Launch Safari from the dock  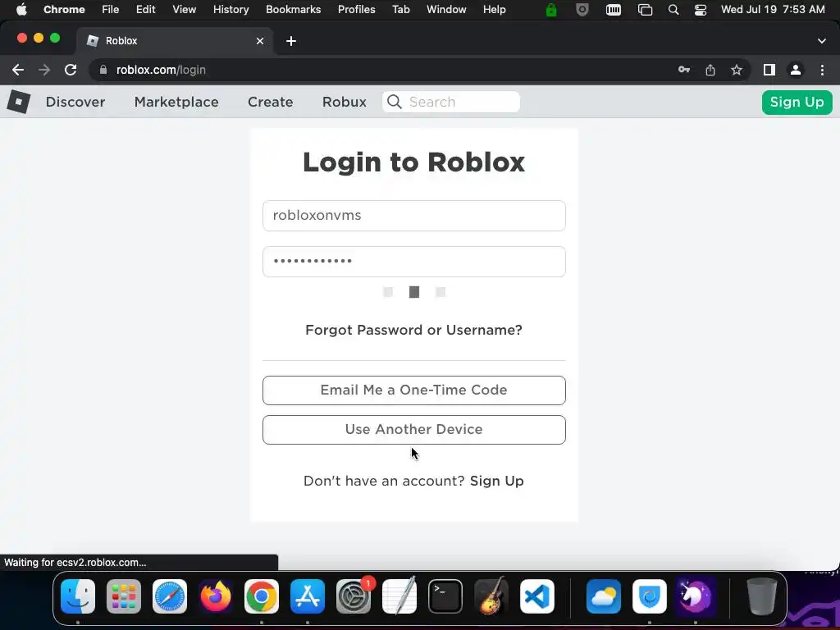[x=170, y=596]
